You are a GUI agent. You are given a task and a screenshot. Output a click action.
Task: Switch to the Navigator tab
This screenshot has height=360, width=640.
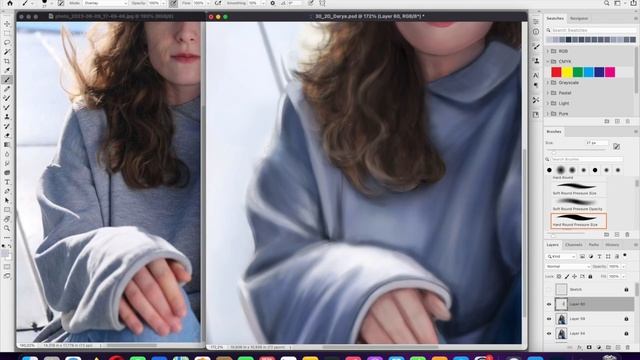click(579, 18)
